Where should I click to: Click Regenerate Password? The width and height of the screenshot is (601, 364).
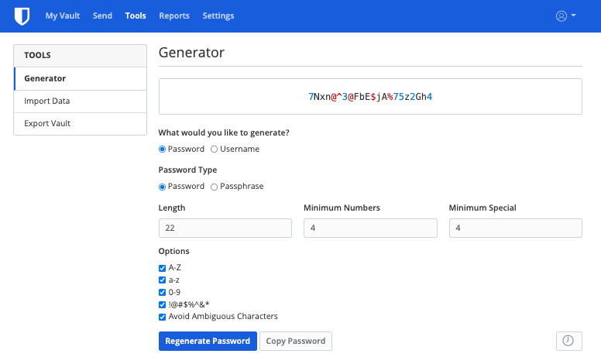coord(208,341)
